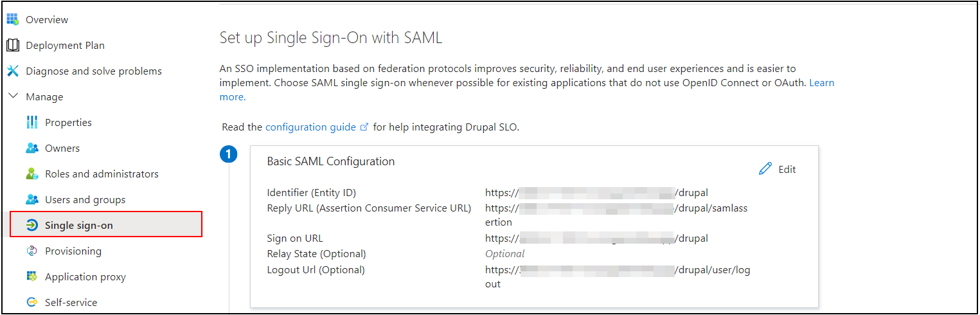Image resolution: width=980 pixels, height=315 pixels.
Task: Click the Overview grid icon
Action: [13, 20]
